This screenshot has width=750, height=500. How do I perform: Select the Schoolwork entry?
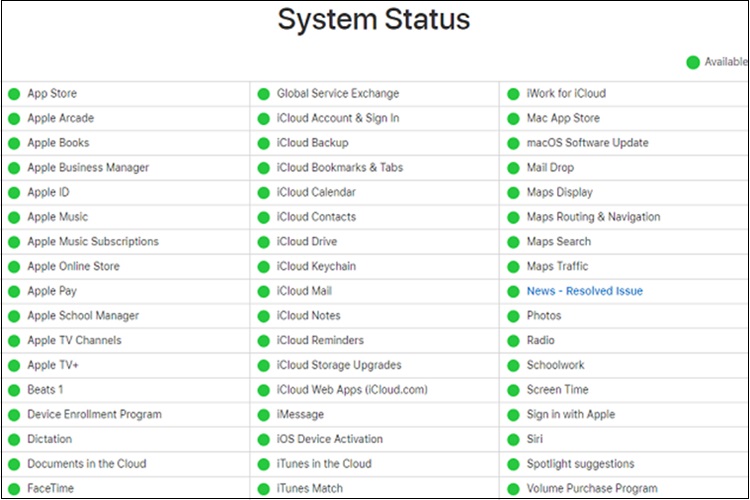click(x=555, y=365)
